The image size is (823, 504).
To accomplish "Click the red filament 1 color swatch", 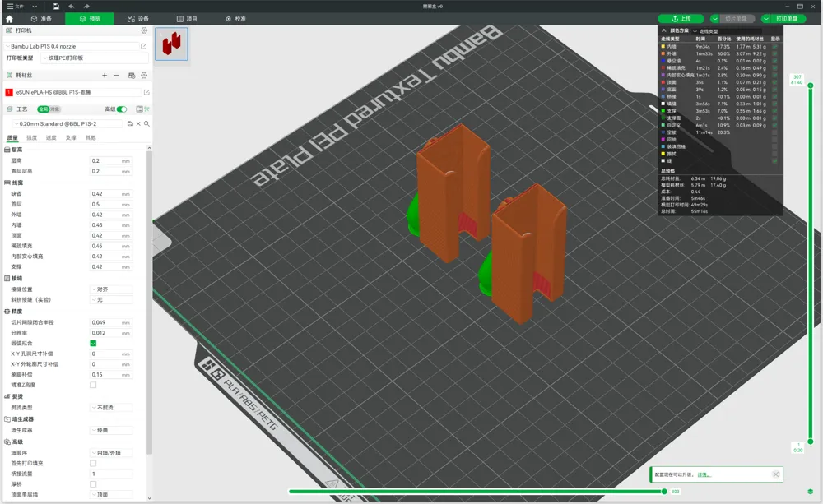I will pos(9,92).
